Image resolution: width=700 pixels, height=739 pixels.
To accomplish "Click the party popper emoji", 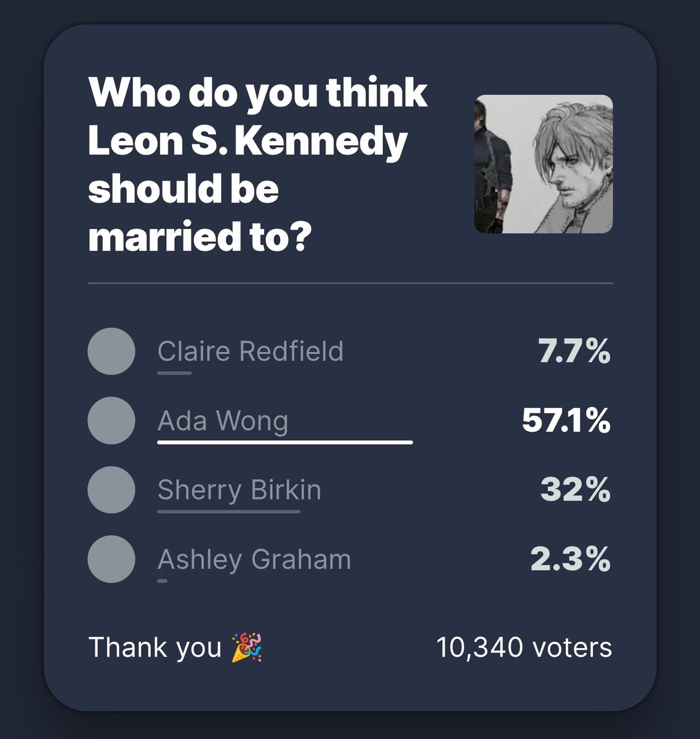I will [247, 648].
